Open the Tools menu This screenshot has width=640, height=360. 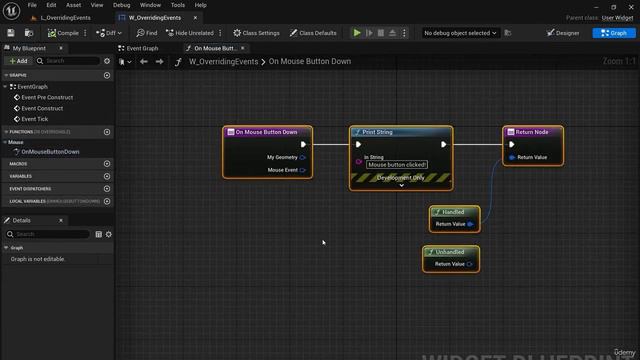(x=178, y=5)
